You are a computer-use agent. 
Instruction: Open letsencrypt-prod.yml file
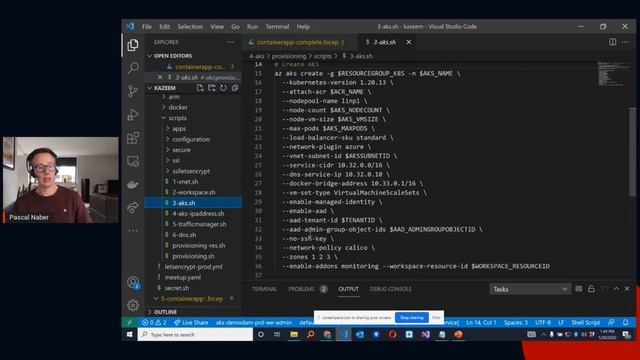(193, 267)
